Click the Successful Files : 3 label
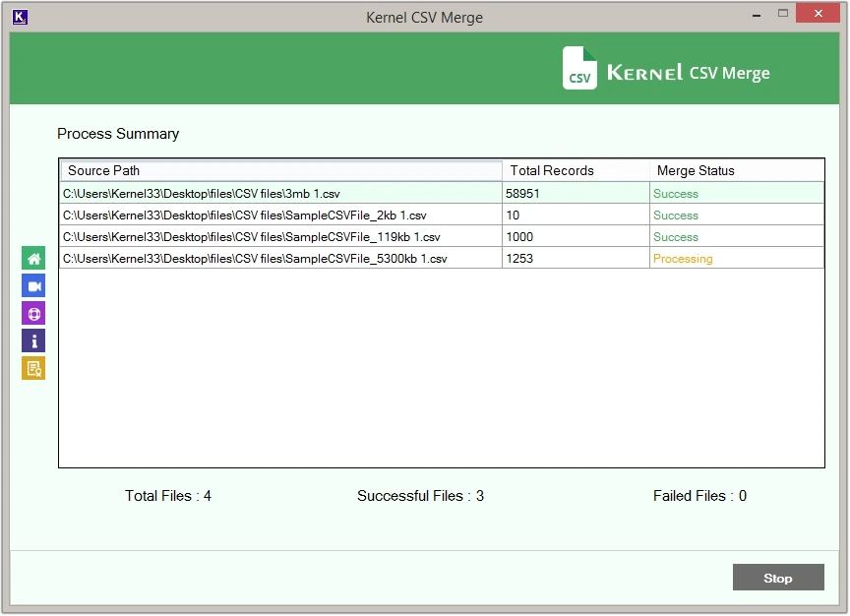This screenshot has width=850, height=616. click(420, 496)
